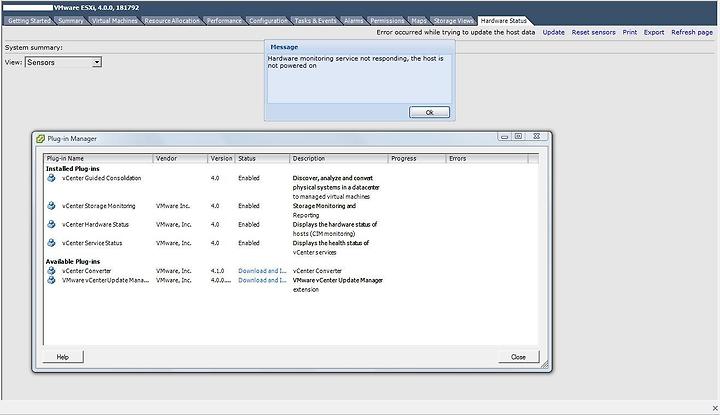Open the Configuration tab

[x=268, y=21]
